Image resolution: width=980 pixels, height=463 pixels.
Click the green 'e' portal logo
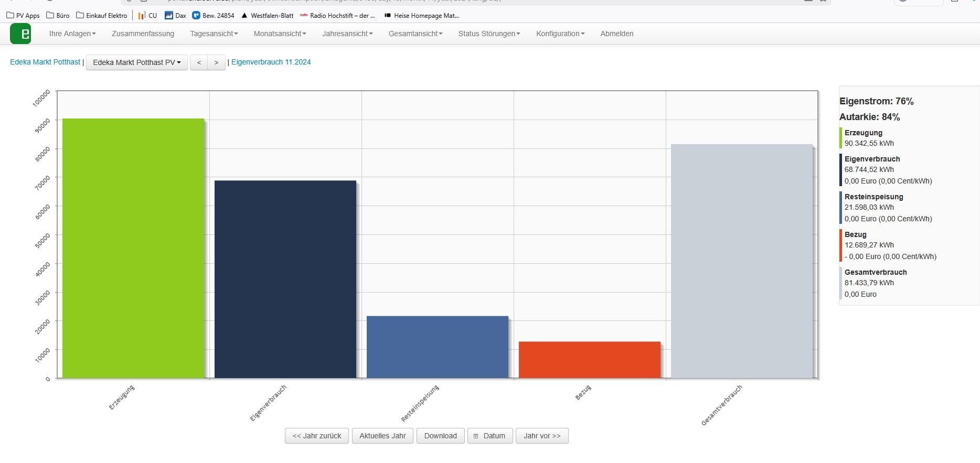click(x=20, y=34)
